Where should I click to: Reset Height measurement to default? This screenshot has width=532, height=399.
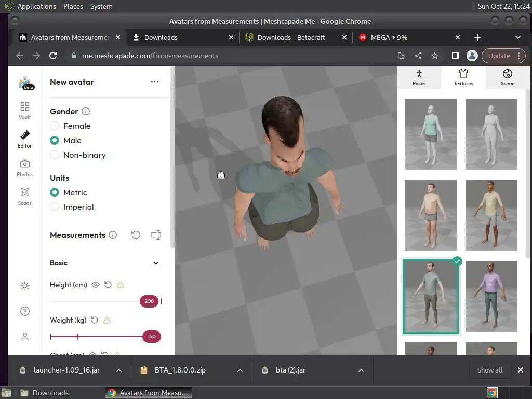pyautogui.click(x=108, y=285)
